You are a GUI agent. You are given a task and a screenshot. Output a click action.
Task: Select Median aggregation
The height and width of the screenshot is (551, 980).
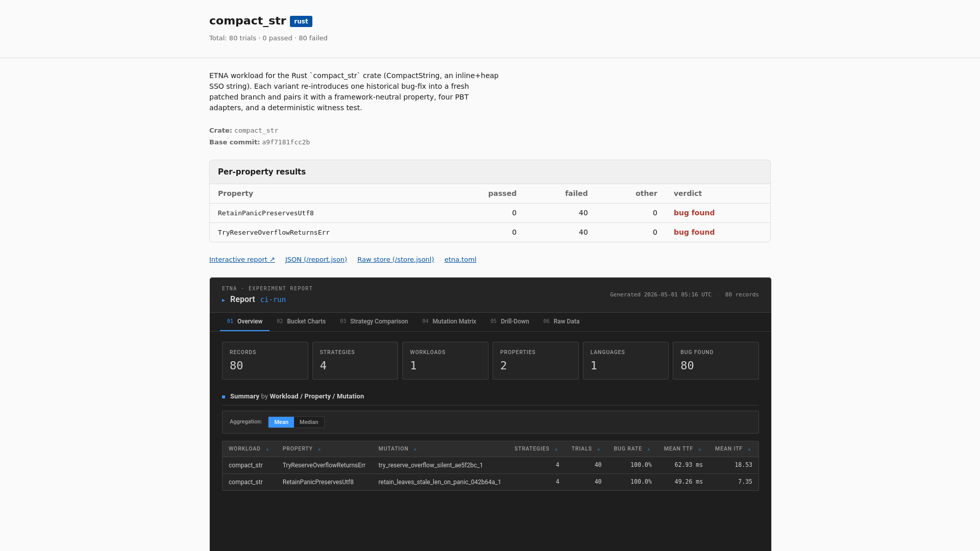coord(309,422)
